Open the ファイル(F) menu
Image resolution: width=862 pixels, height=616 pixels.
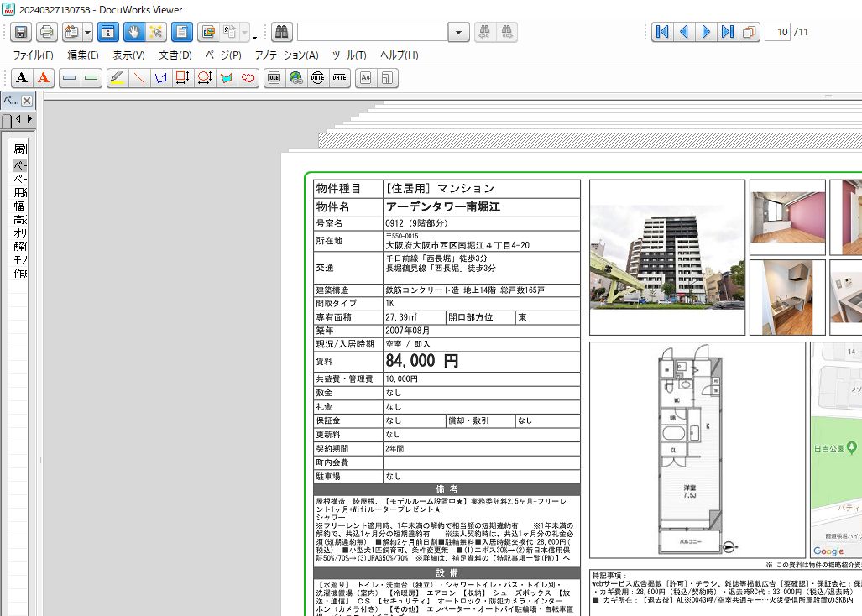point(33,55)
